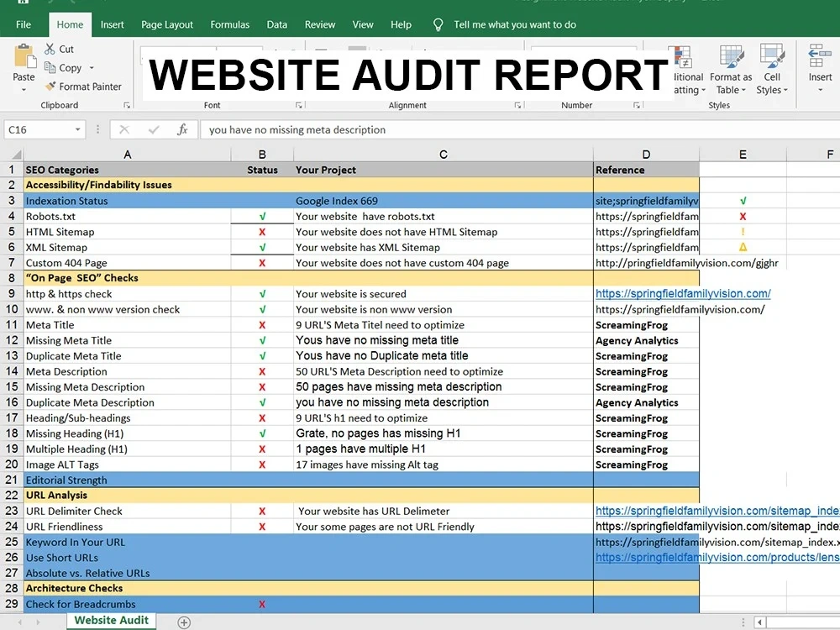Select the "Check for Breadcrumbs" cell
This screenshot has width=840, height=630.
click(x=128, y=604)
